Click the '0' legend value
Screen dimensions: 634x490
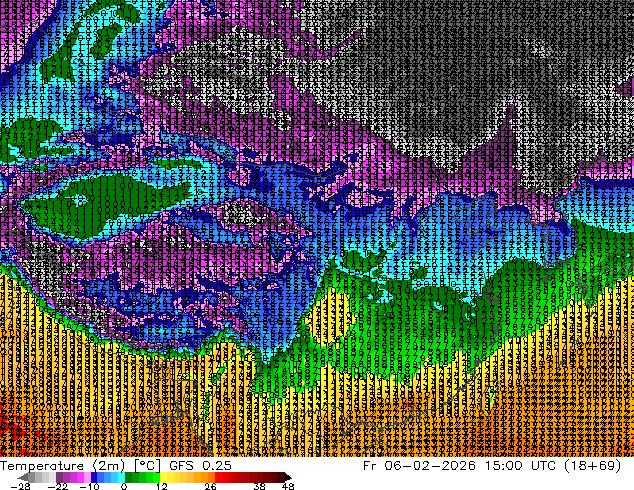124,486
